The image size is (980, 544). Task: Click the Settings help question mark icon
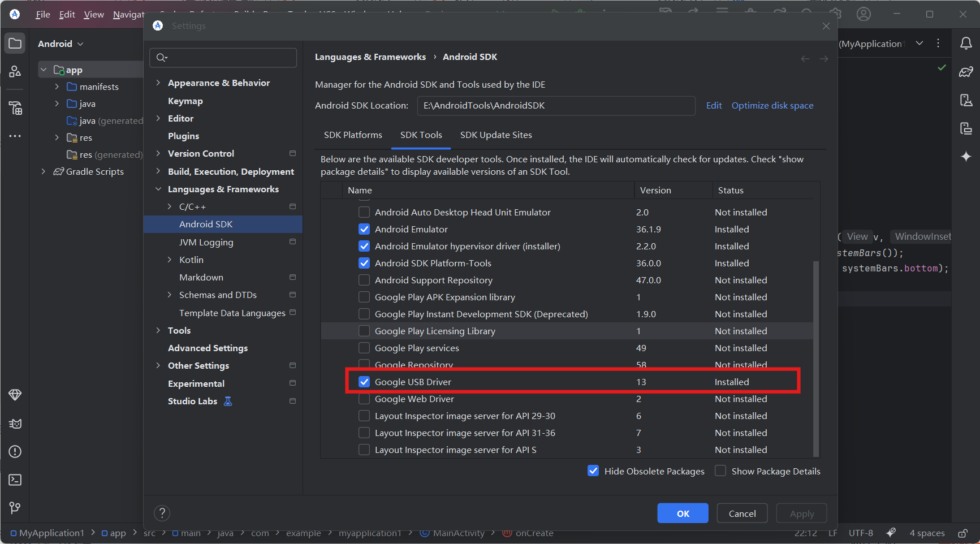[x=162, y=513]
